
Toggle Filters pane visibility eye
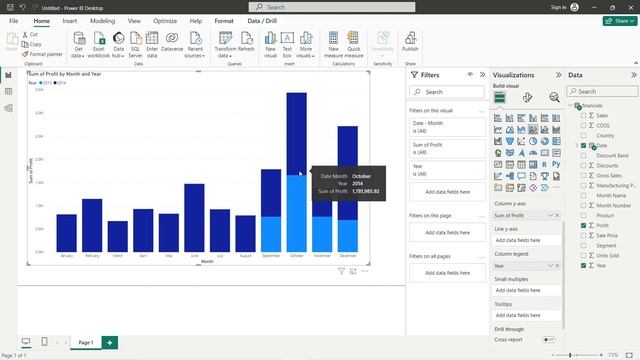point(470,75)
